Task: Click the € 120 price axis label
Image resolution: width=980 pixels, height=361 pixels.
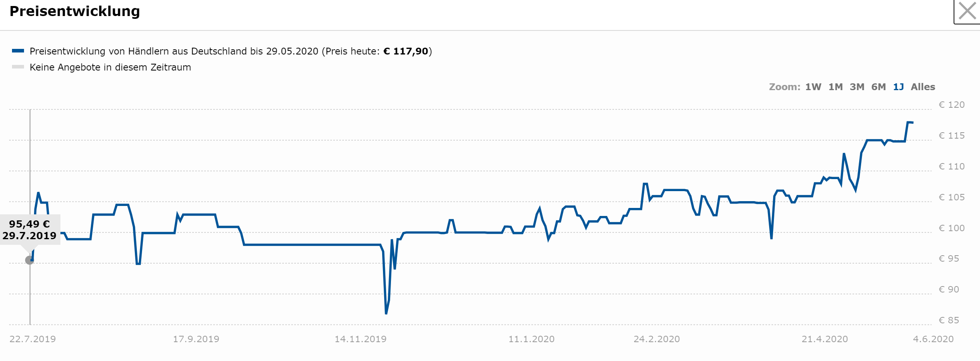Action: tap(952, 105)
